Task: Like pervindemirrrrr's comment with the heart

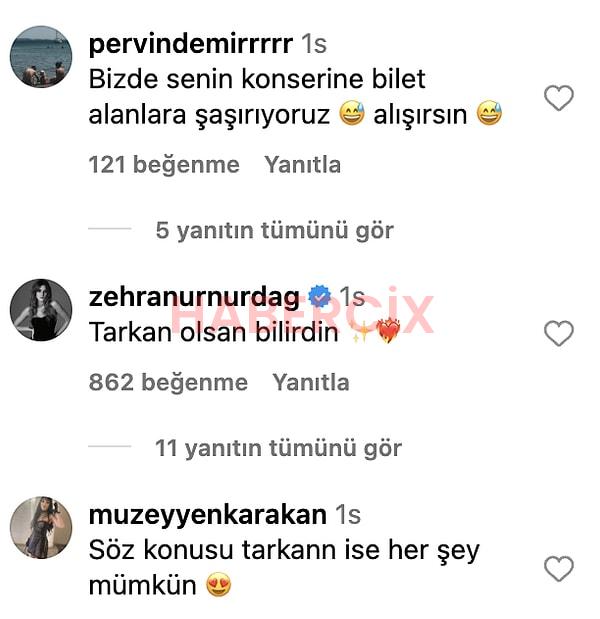Action: [559, 98]
